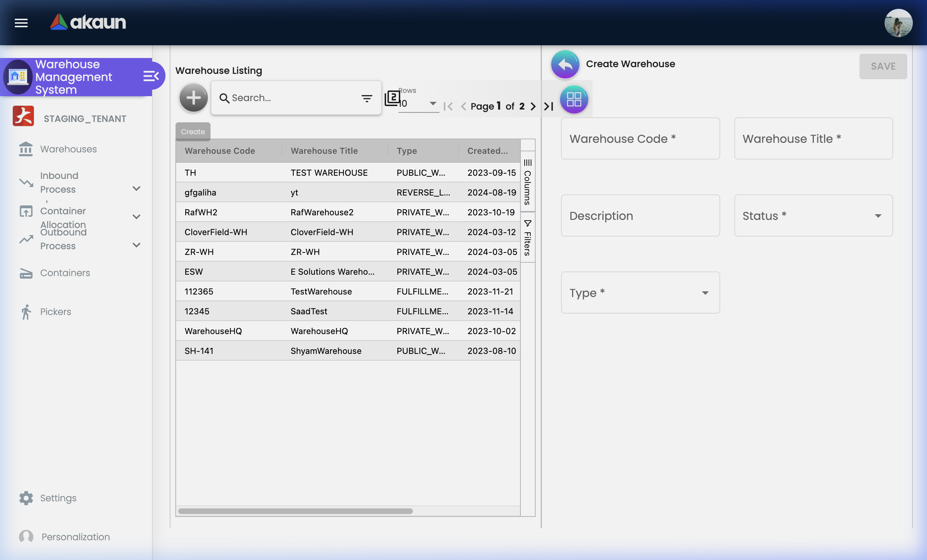The height and width of the screenshot is (560, 927).
Task: Open Warehouses in the sidebar
Action: click(68, 149)
